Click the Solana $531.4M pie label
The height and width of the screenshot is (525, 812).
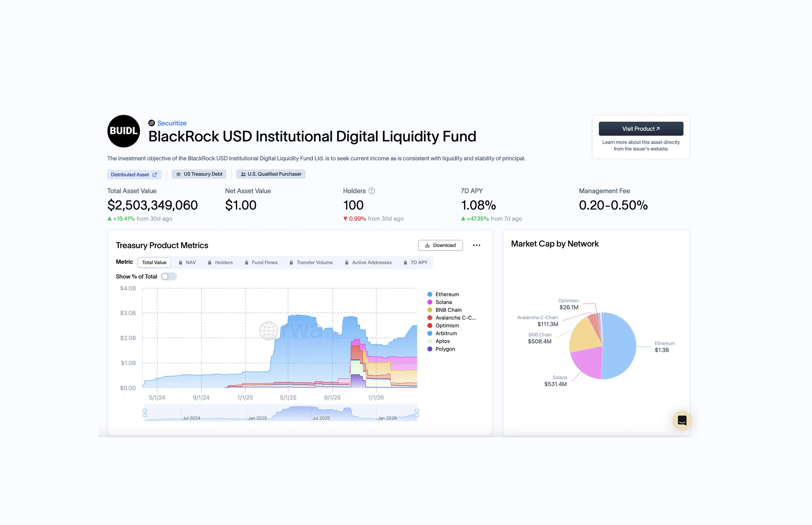[556, 381]
